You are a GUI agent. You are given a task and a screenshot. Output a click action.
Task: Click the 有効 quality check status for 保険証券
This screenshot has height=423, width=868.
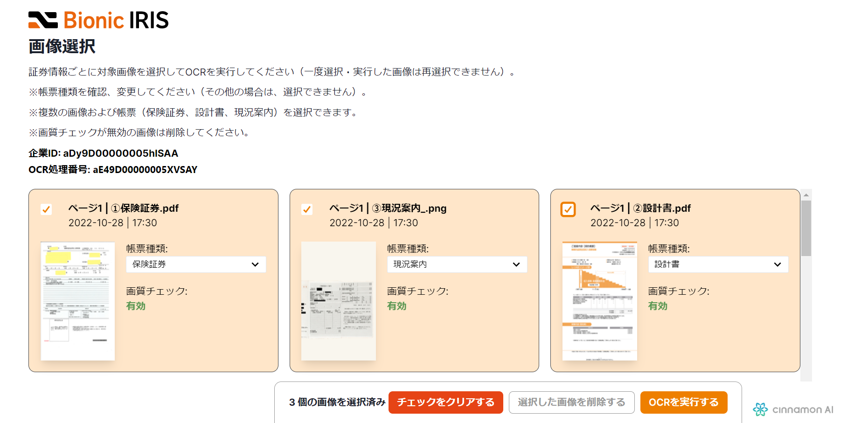point(136,306)
